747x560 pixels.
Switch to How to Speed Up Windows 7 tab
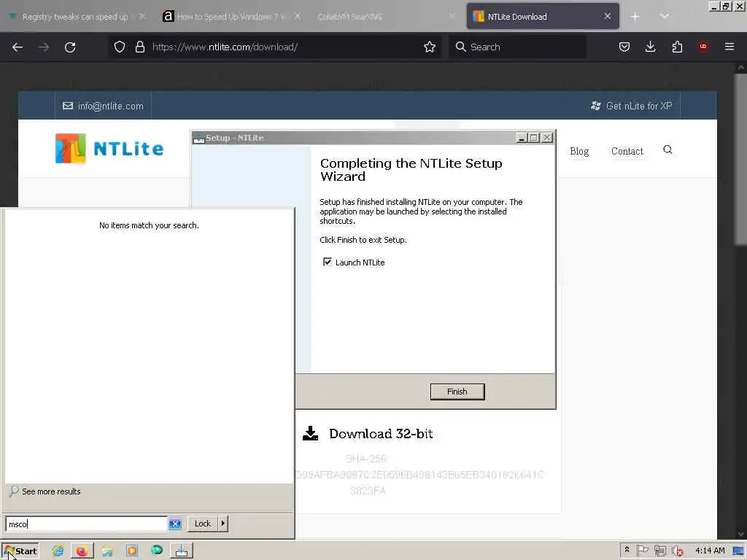(x=231, y=17)
